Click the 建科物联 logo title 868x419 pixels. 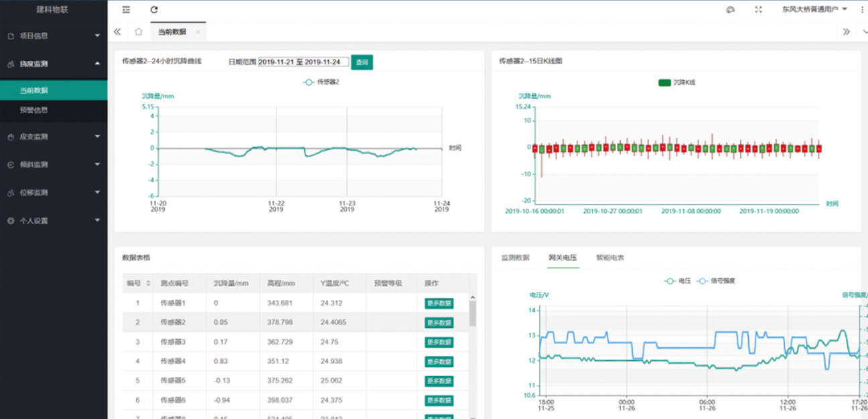(x=52, y=9)
